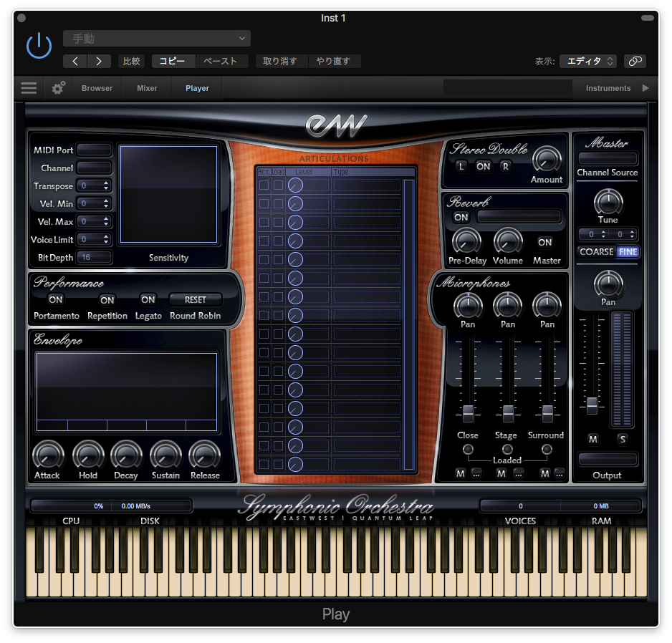
Task: Switch to the Mixer tab
Action: [x=147, y=88]
